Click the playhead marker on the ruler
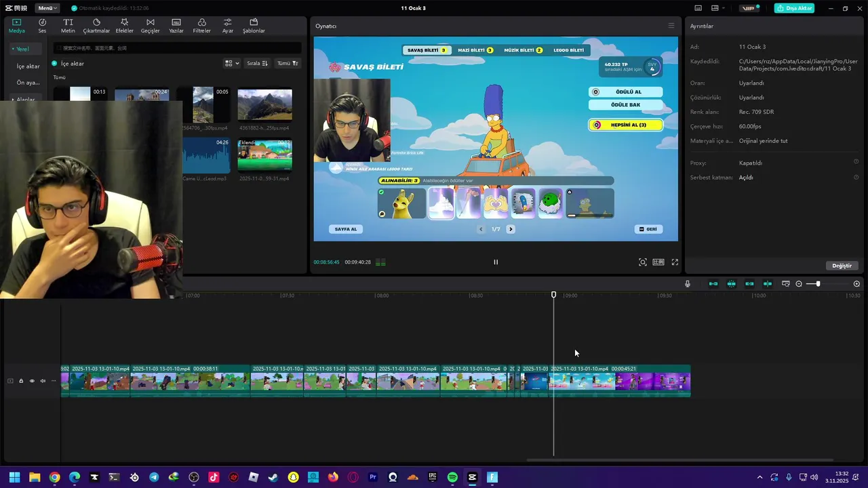The image size is (868, 488). click(554, 295)
